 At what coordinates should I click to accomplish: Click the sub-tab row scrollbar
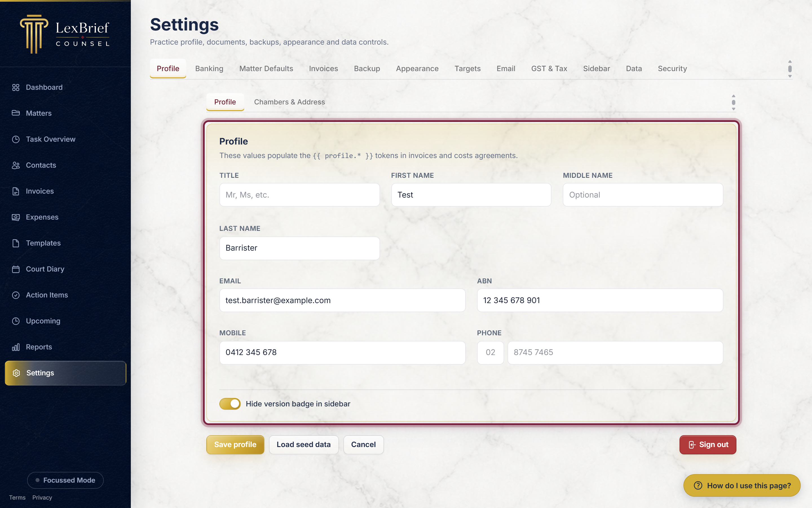734,102
